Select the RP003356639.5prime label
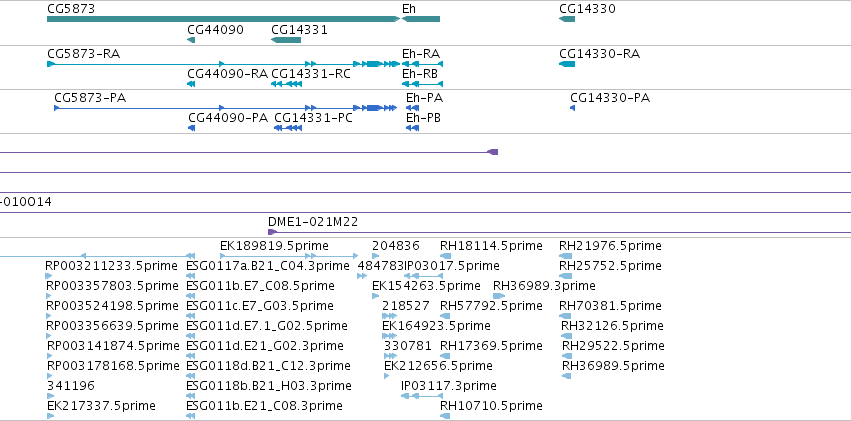Screen dimensions: 851x421 click(112, 326)
